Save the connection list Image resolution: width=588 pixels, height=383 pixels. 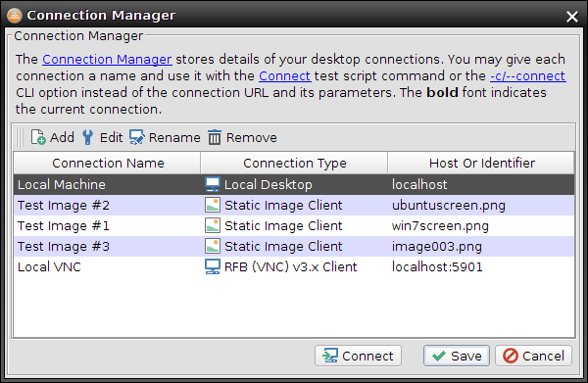pyautogui.click(x=457, y=356)
